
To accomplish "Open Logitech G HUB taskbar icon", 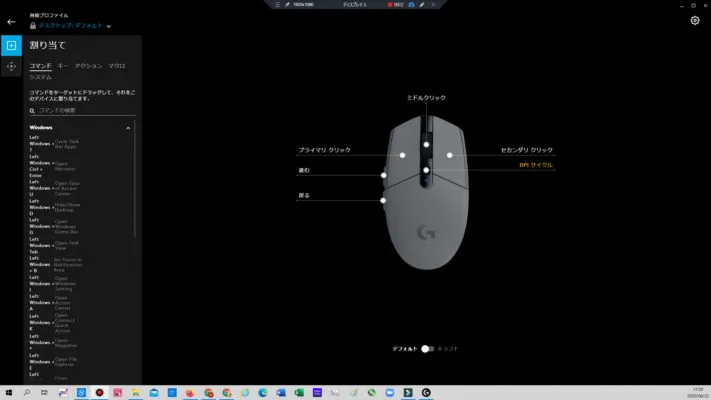I will 426,393.
